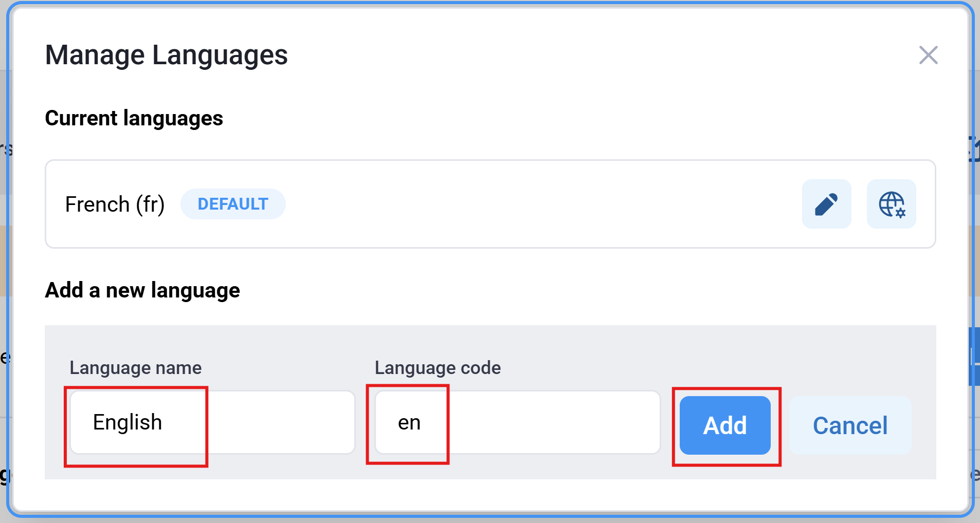Open French language settings globe icon
This screenshot has height=523, width=980.
891,204
